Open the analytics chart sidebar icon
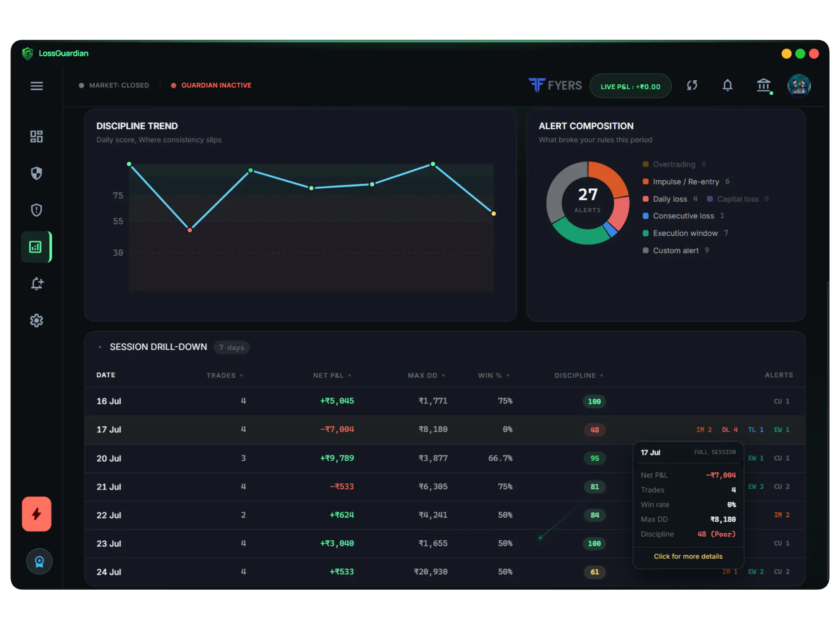Screen dimensions: 840x630 (36, 247)
